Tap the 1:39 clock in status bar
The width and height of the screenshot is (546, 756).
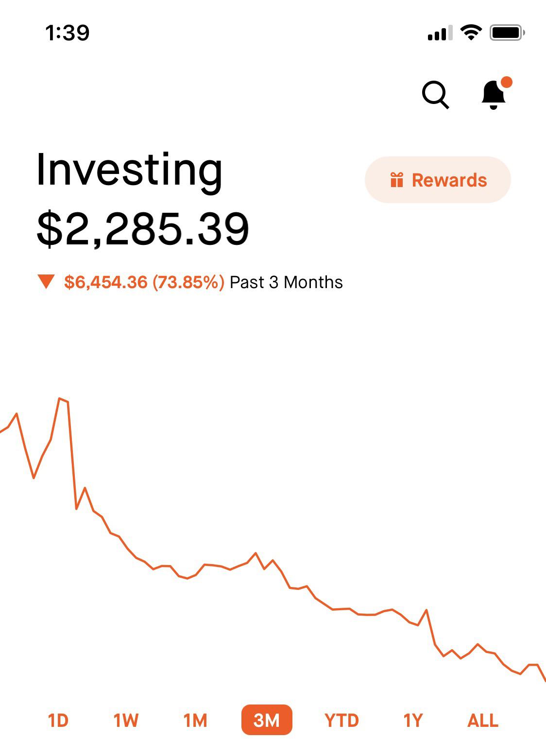pyautogui.click(x=67, y=33)
